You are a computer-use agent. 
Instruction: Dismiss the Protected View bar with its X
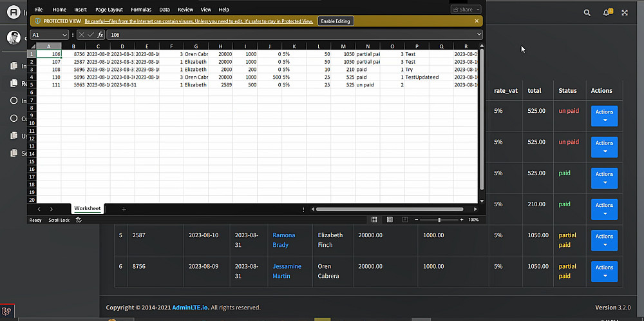coord(477,21)
